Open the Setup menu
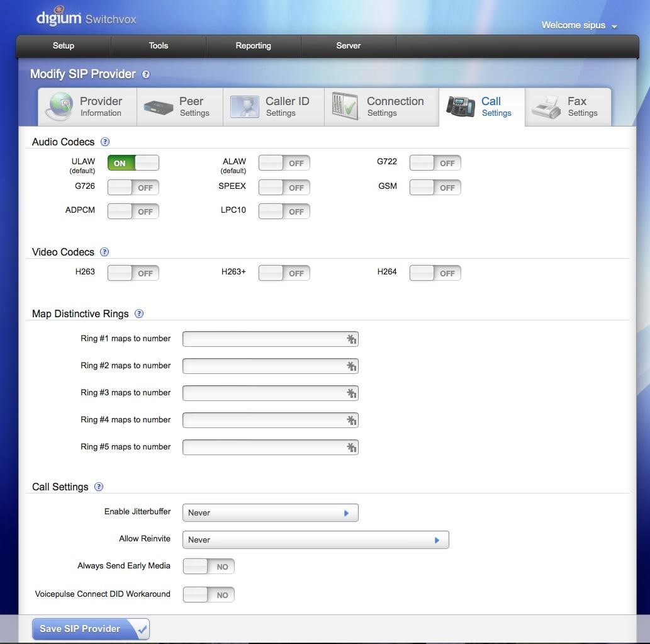Viewport: 650px width, 644px height. pyautogui.click(x=64, y=46)
